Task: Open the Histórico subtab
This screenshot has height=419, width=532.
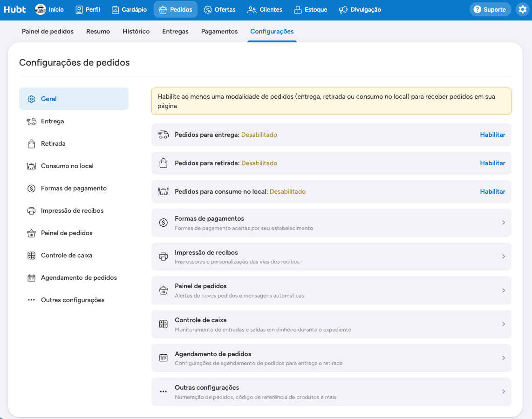Action: coord(136,31)
